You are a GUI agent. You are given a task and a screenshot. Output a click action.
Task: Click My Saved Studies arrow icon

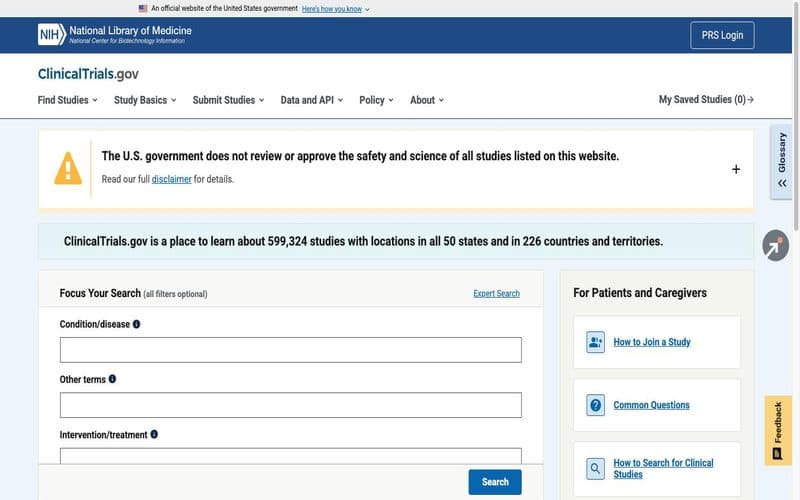point(751,99)
